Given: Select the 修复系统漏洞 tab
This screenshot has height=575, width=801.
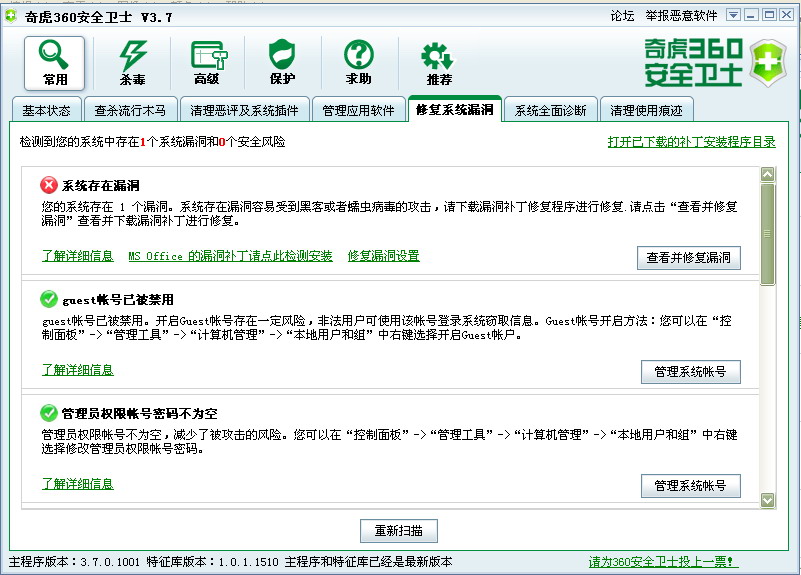Looking at the screenshot, I should click(455, 109).
